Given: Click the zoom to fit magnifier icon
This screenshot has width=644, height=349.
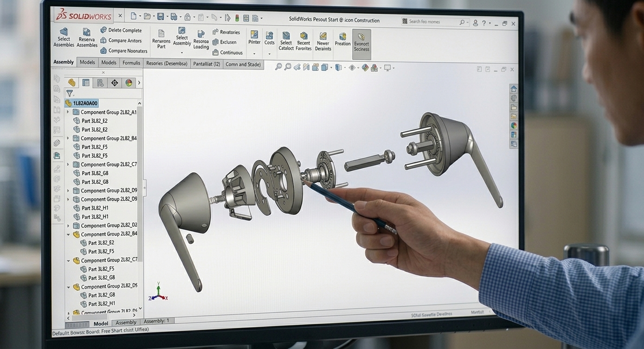Looking at the screenshot, I should 278,67.
